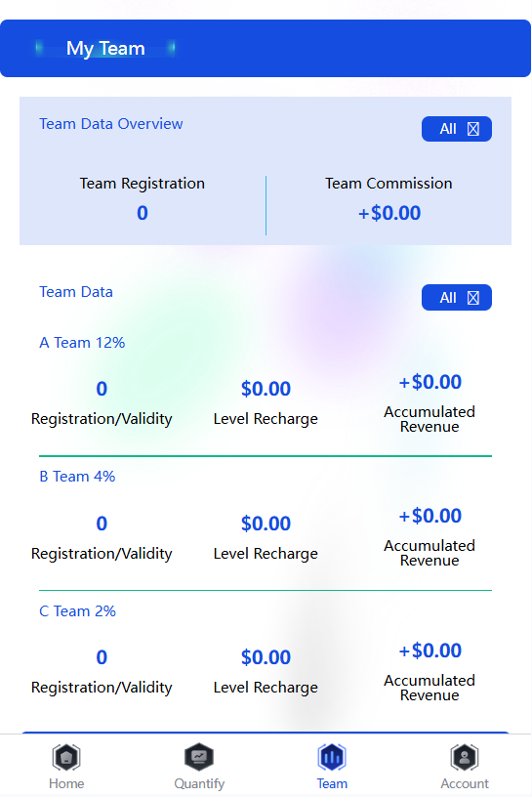Tap the Home hexagon icon

(x=66, y=757)
